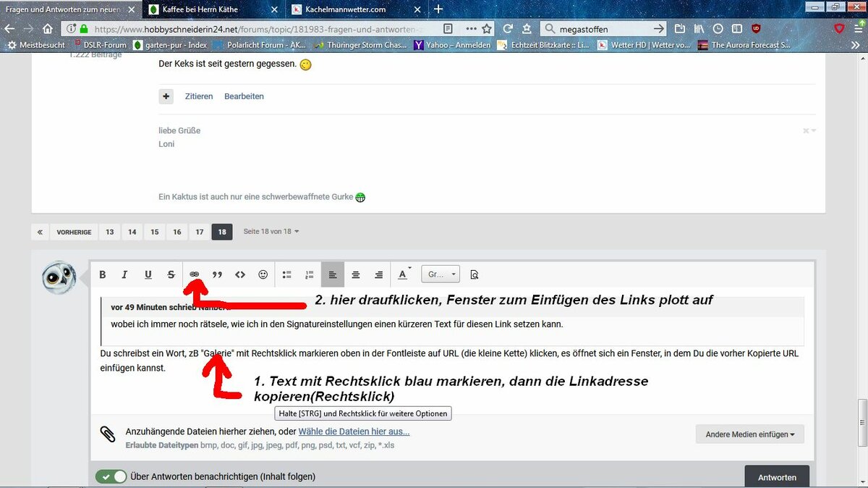Open the browser history clock icon
The width and height of the screenshot is (868, 488).
click(x=718, y=29)
